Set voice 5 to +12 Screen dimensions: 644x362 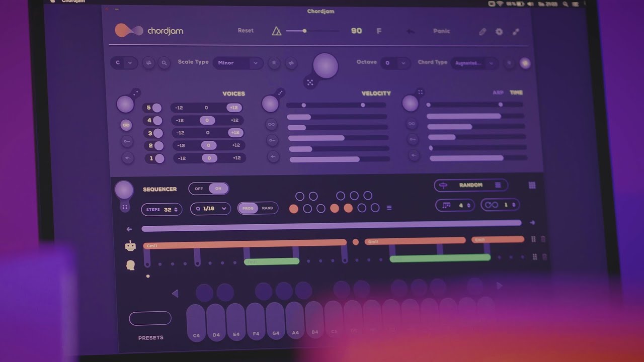pyautogui.click(x=233, y=108)
